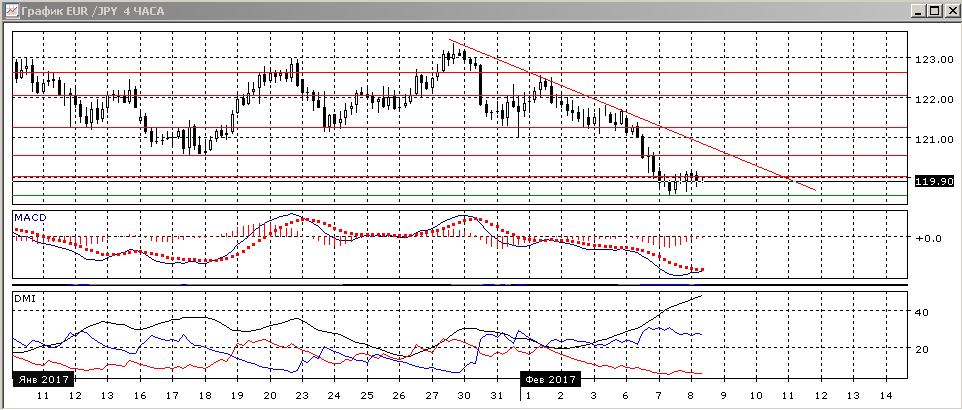Maximize the EUR/JPY chart window
This screenshot has width=962, height=410.
[x=934, y=10]
